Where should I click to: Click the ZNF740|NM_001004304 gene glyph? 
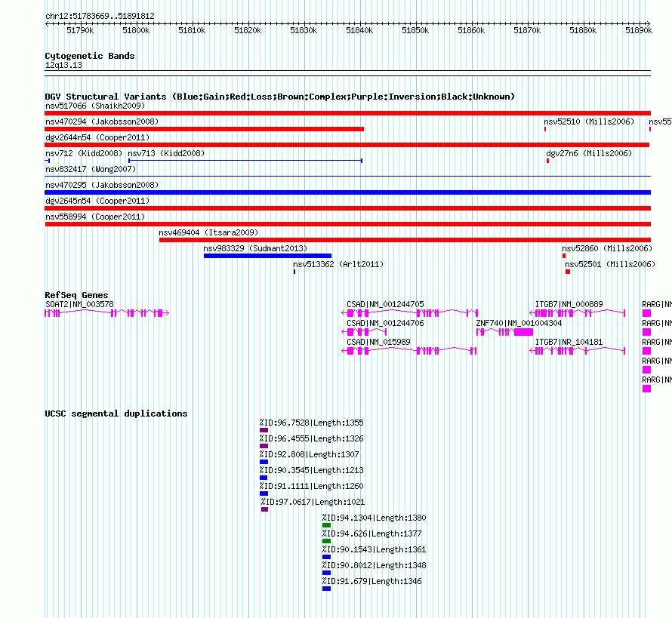click(x=505, y=332)
